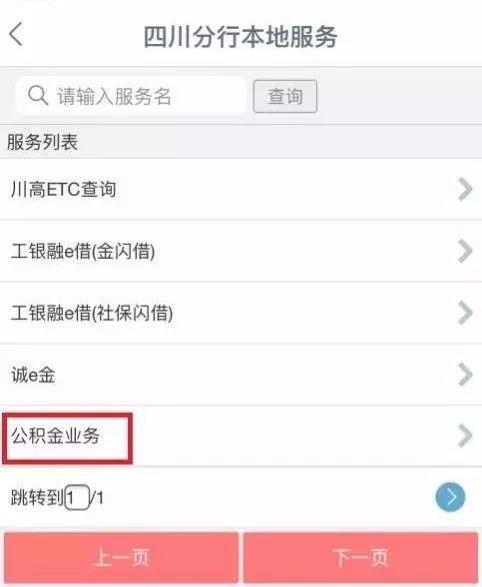Screen dimensions: 482x587
Task: Click chevron on 公积金业务 row
Action: pos(465,436)
